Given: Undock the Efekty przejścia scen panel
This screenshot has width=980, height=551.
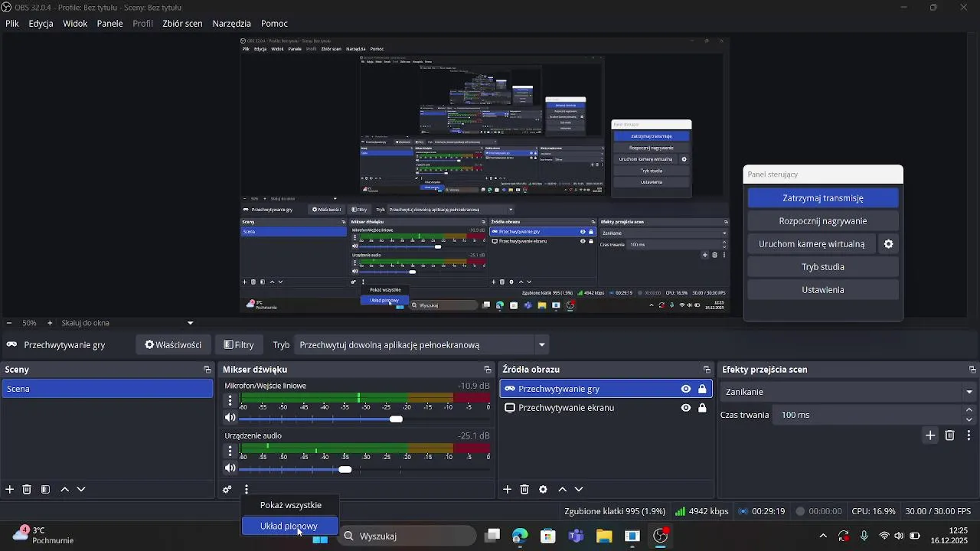Looking at the screenshot, I should [972, 370].
